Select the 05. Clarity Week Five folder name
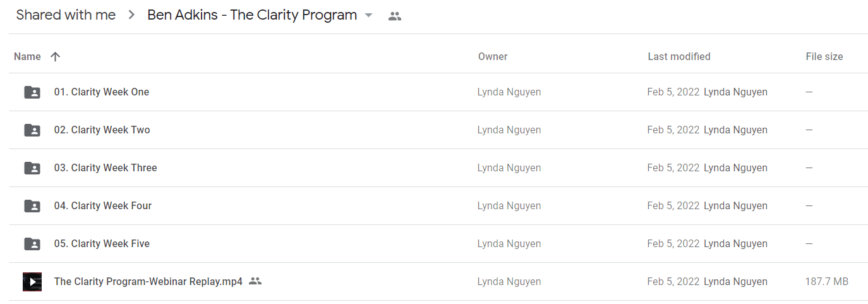 102,244
